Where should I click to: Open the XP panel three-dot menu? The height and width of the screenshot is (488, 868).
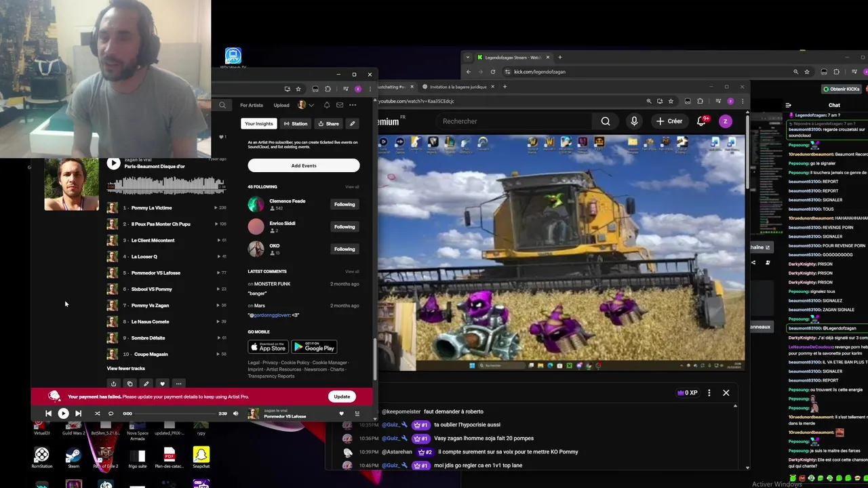click(709, 393)
